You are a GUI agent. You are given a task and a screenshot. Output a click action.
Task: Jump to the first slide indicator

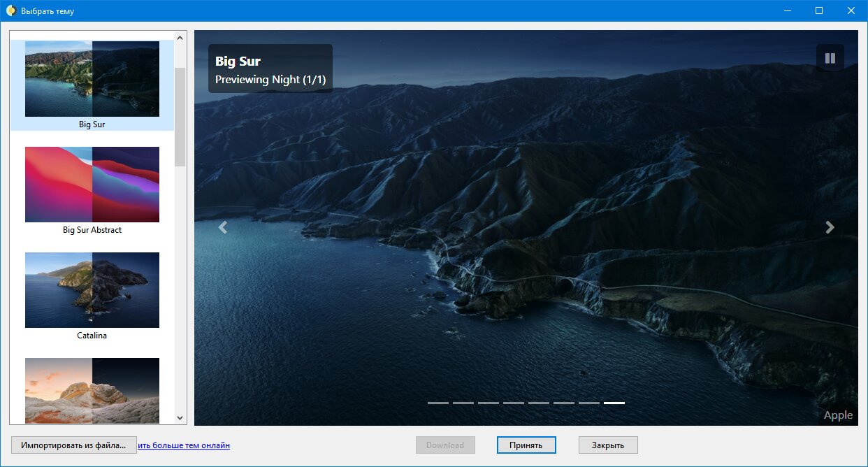coord(438,403)
